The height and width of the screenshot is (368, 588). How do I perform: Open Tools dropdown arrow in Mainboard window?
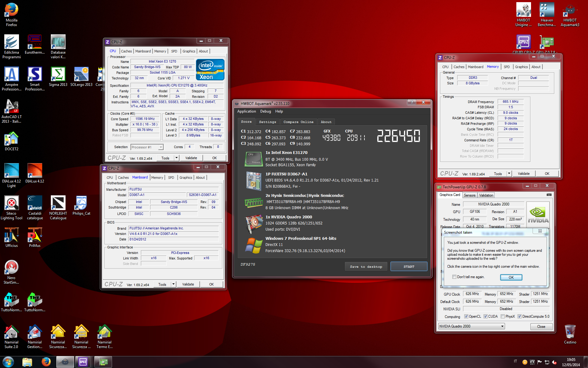click(173, 284)
